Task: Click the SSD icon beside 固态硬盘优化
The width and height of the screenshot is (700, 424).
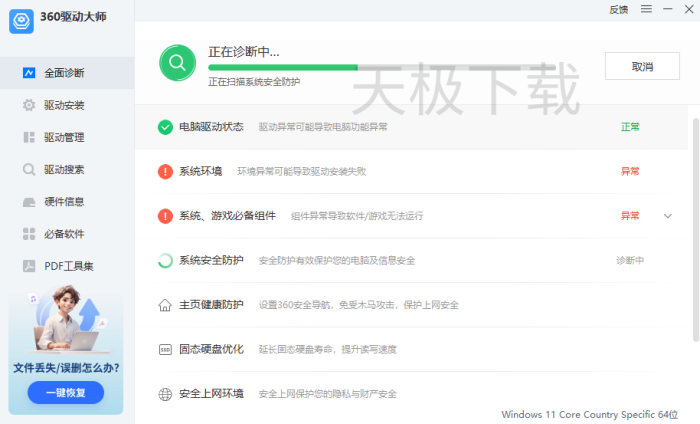Action: coord(165,349)
